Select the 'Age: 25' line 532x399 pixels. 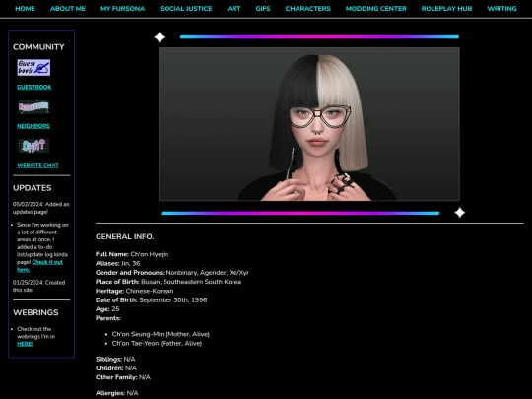tap(107, 309)
